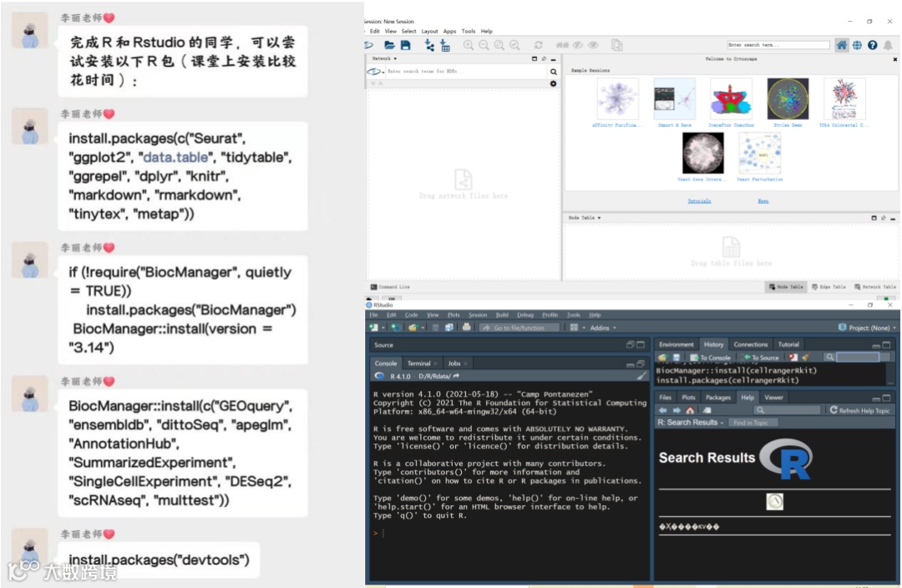
Task: Hide selected nodes crossed-eye icon in Cytoscape
Action: 578,45
